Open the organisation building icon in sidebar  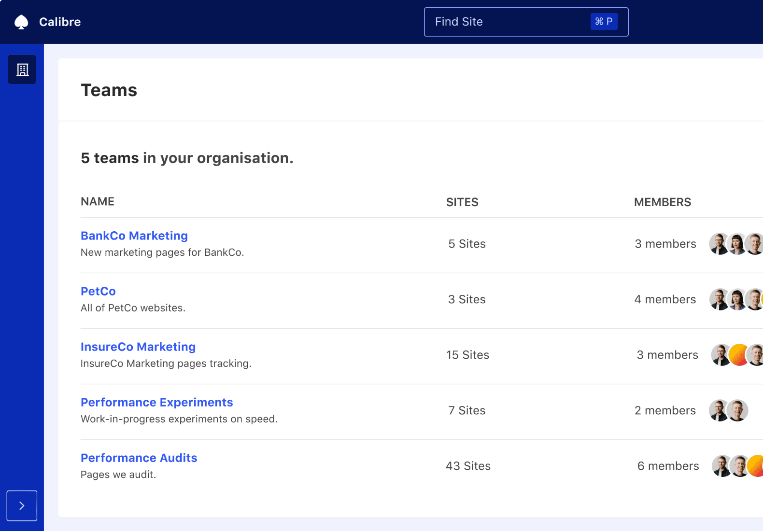(22, 70)
